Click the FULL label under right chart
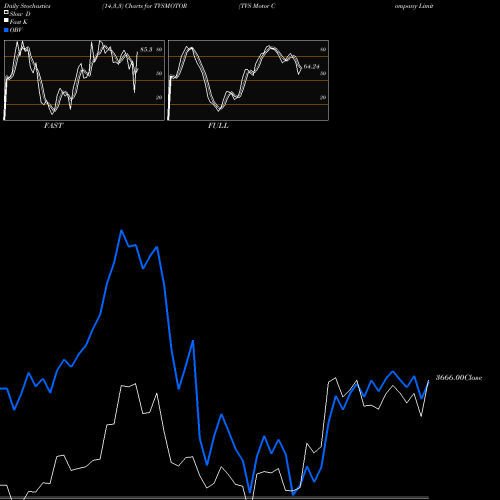This screenshot has height=500, width=500. [218, 126]
